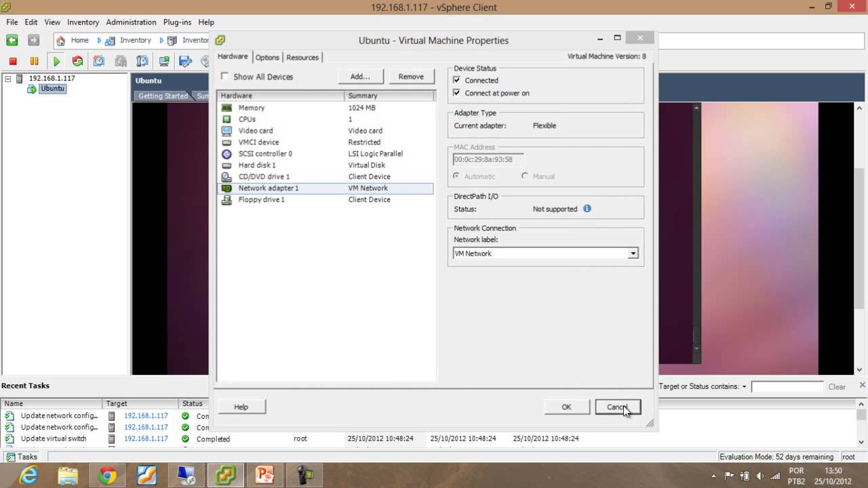Click the Clear filter button
868x488 pixels.
(x=837, y=387)
